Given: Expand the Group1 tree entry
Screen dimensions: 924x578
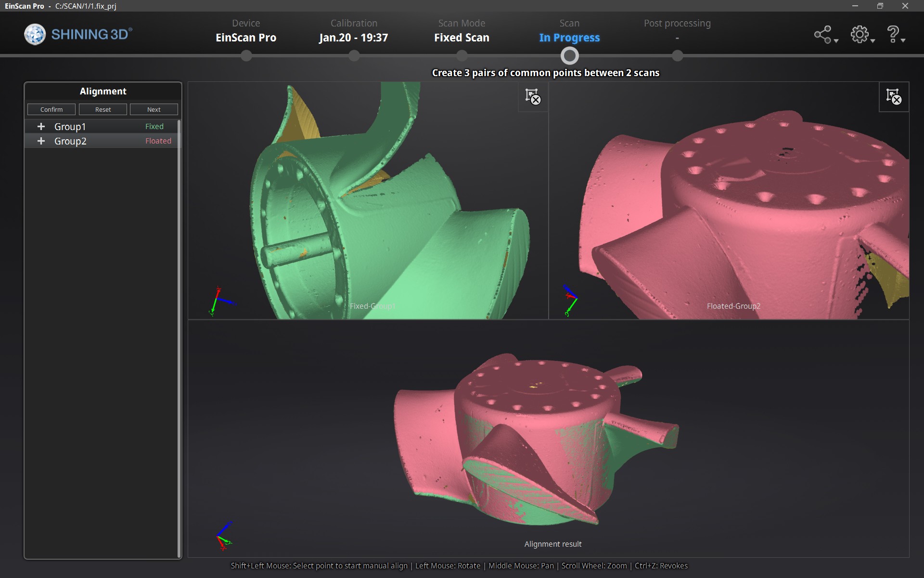Looking at the screenshot, I should click(41, 126).
